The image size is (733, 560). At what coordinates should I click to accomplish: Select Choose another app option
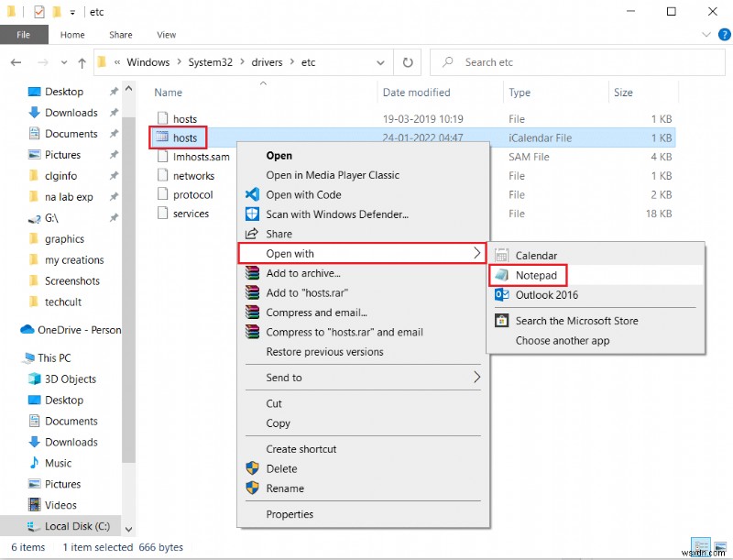(x=562, y=341)
